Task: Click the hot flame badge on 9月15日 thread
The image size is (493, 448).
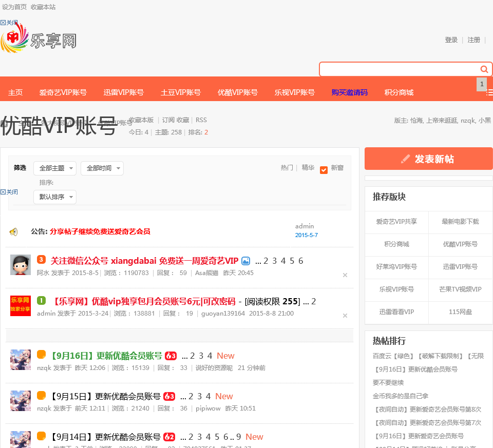Action: (169, 397)
